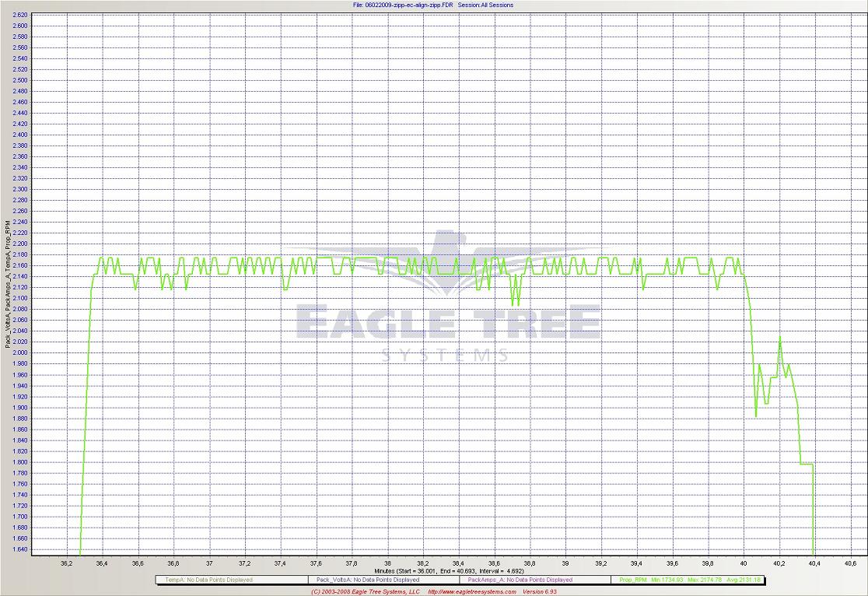Image resolution: width=868 pixels, height=596 pixels.
Task: Click the 39 minute x-axis tick label
Action: (x=565, y=563)
